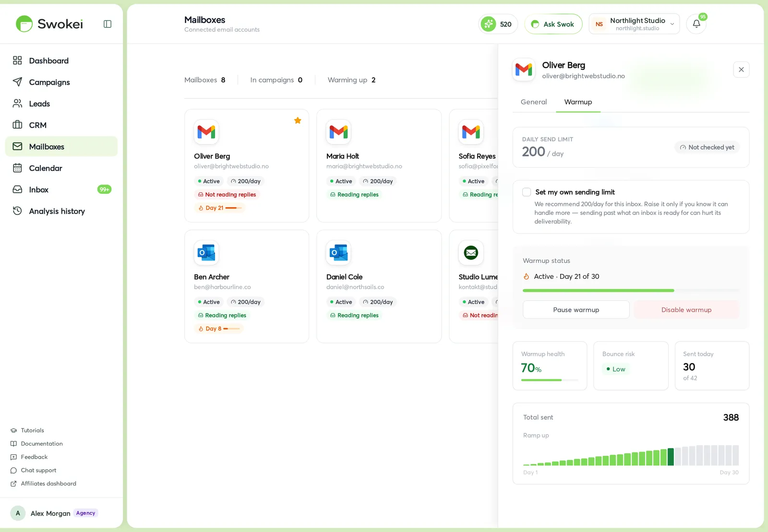
Task: Click the Gmail logo in the Oliver Berg panel header
Action: tap(524, 70)
